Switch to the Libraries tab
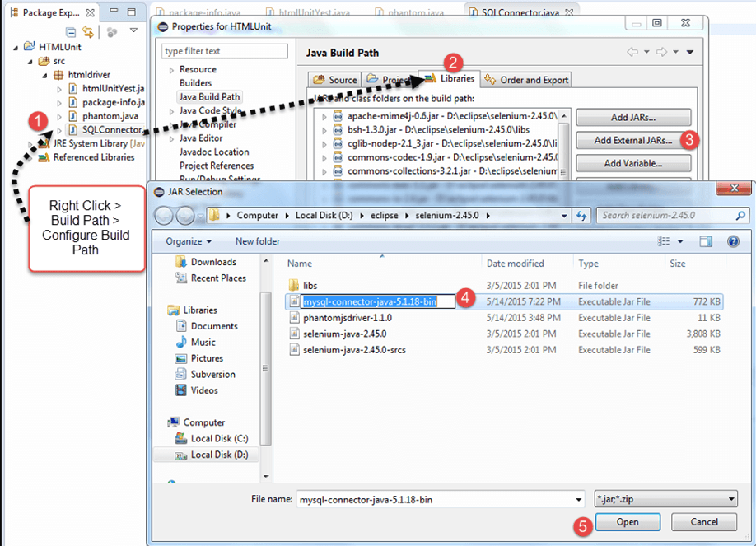 pos(450,79)
